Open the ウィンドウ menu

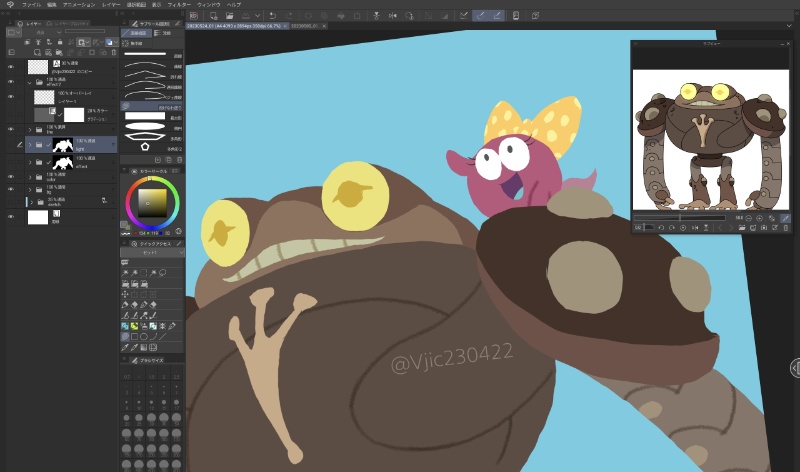(208, 5)
